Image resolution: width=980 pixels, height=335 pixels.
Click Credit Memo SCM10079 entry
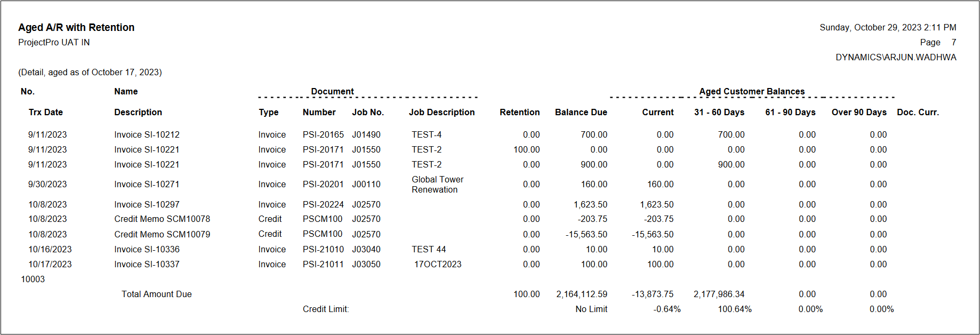162,235
